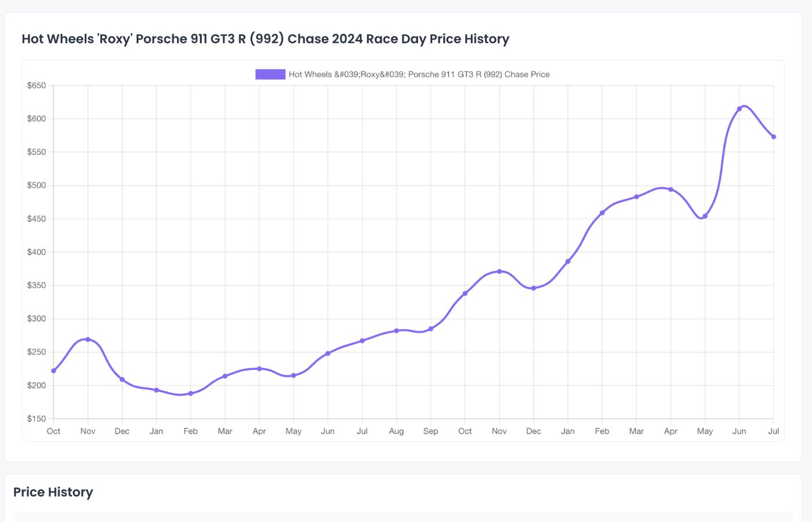812x522 pixels.
Task: Click the $500 y-axis label
Action: coord(37,185)
